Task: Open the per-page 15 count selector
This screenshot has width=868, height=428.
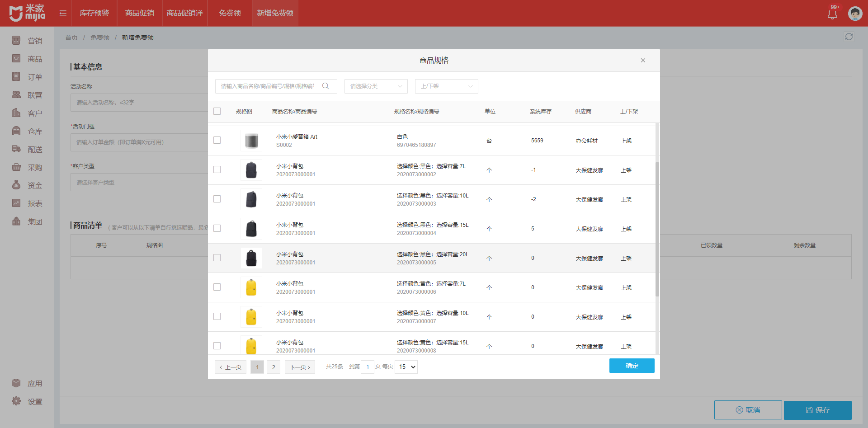Action: (406, 367)
